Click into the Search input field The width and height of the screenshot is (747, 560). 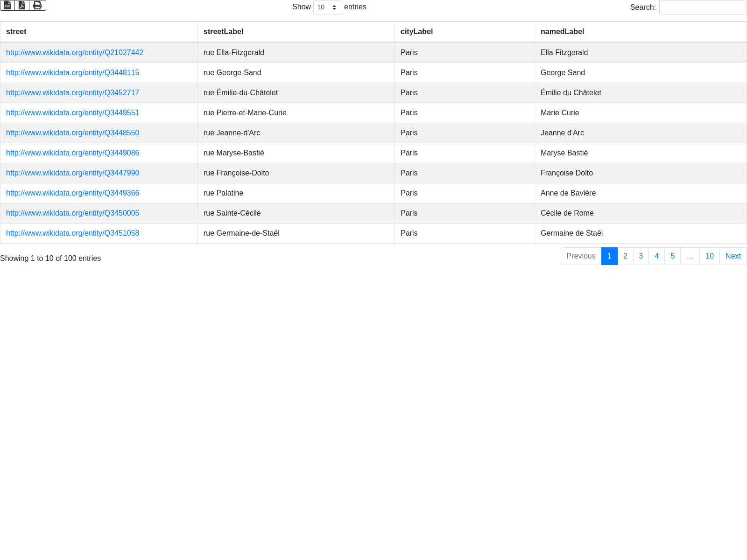pos(703,7)
